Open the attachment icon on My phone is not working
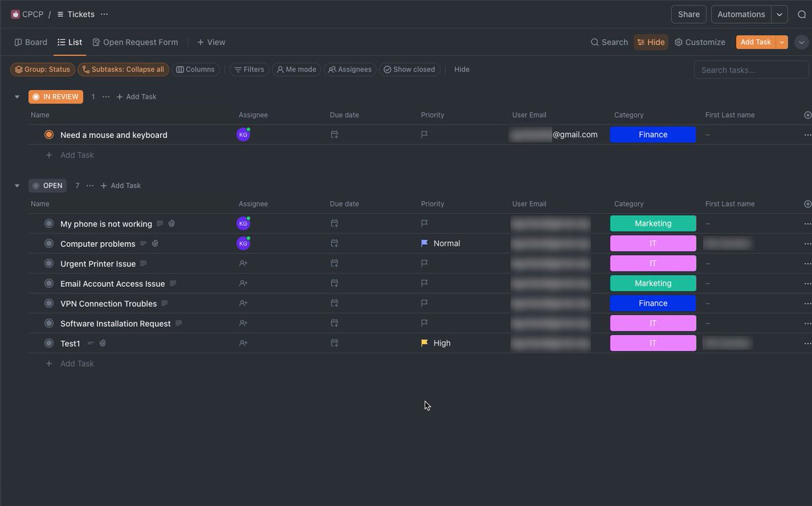Viewport: 812px width, 506px height. click(x=172, y=223)
